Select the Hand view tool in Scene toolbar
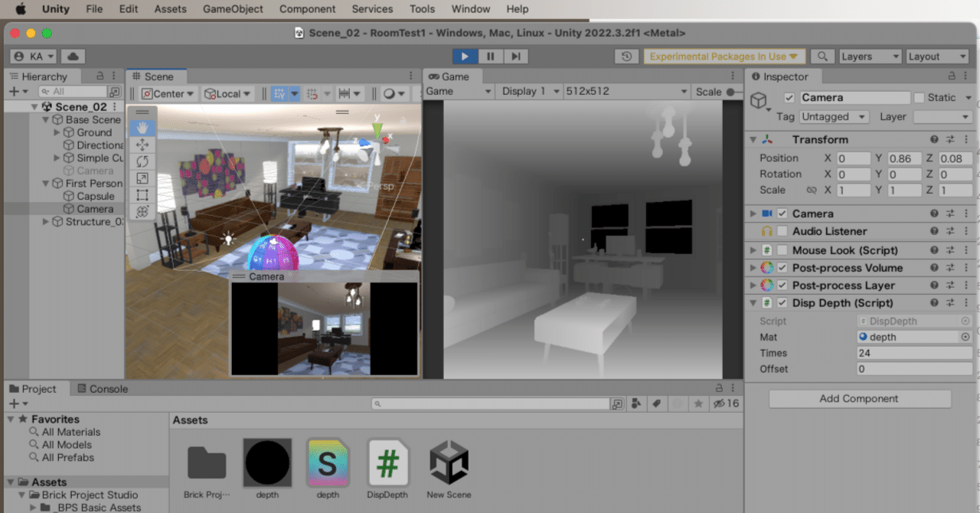Image resolution: width=980 pixels, height=513 pixels. pyautogui.click(x=142, y=127)
